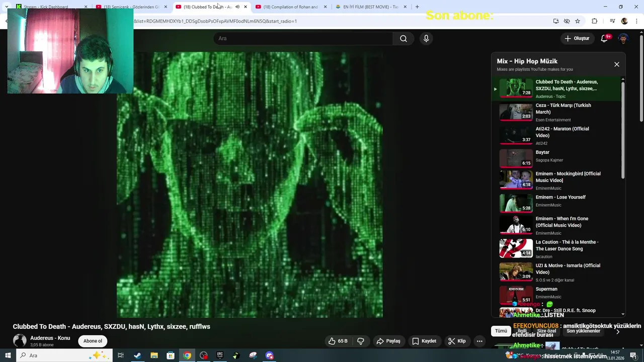Open the third-party cookies eye icon
This screenshot has height=362, width=644.
(567, 21)
